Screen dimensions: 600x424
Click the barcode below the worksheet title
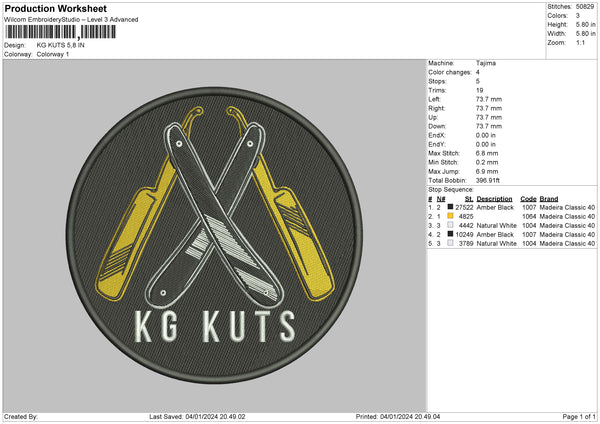pos(60,32)
